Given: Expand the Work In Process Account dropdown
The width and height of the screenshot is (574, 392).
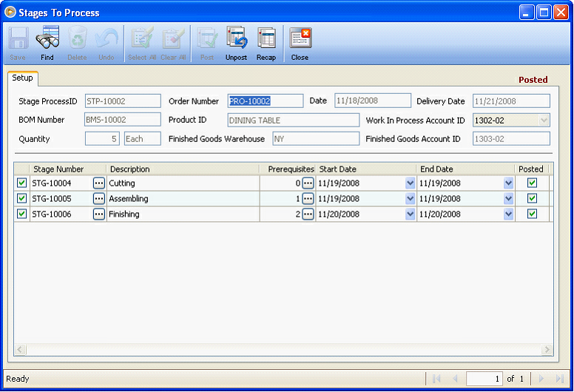Looking at the screenshot, I should pyautogui.click(x=544, y=121).
